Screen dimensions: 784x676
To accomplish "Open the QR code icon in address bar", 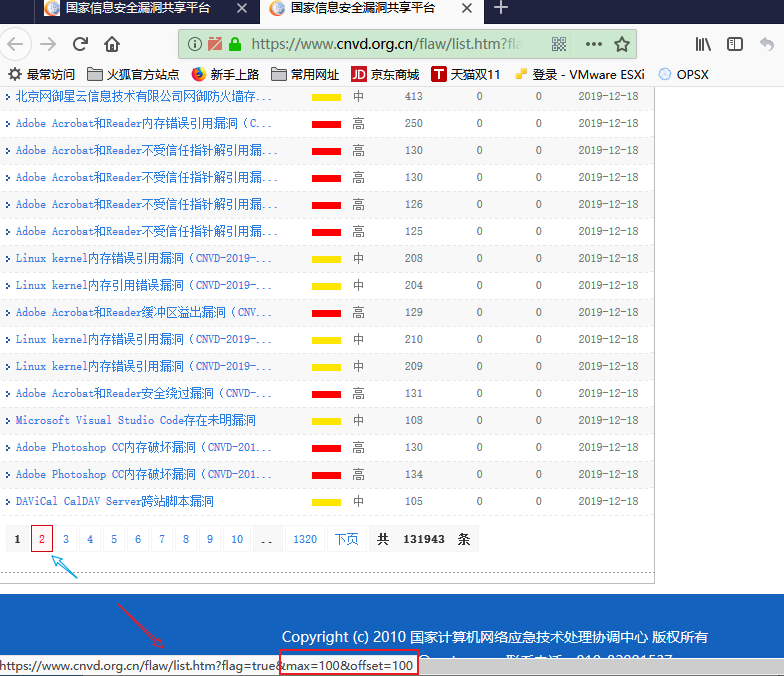I will point(559,44).
